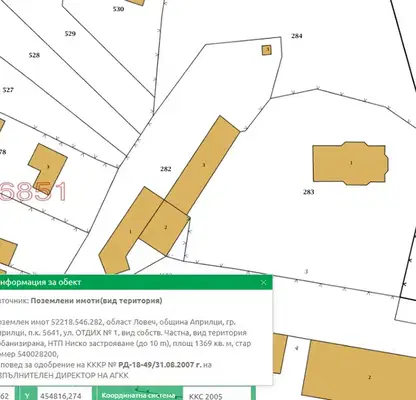
Task: Select parcel 282 on the map
Action: (166, 169)
